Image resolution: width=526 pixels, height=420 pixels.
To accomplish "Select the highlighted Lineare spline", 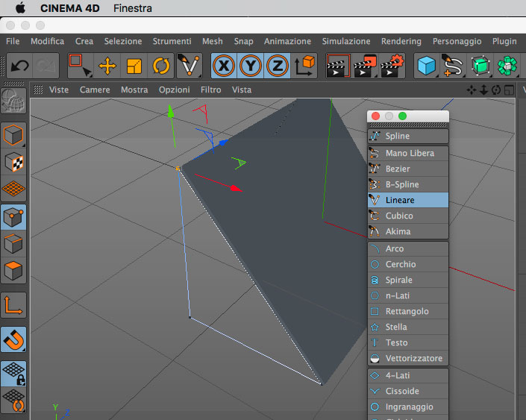I will point(408,200).
